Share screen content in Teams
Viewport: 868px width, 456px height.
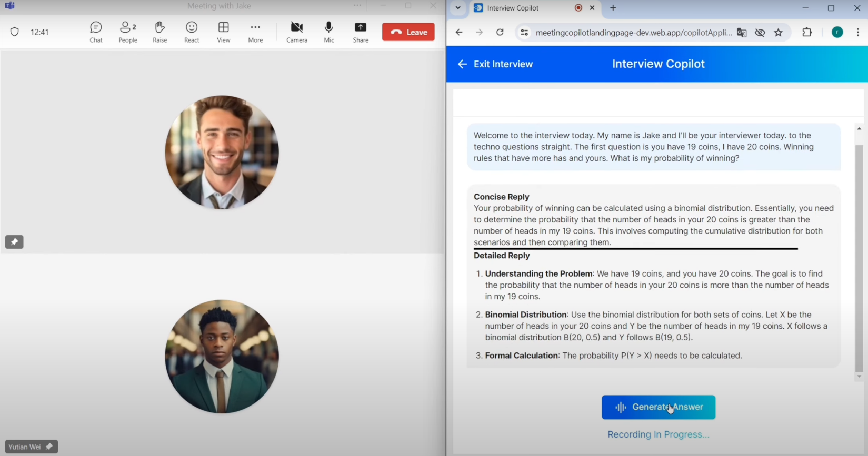(361, 32)
